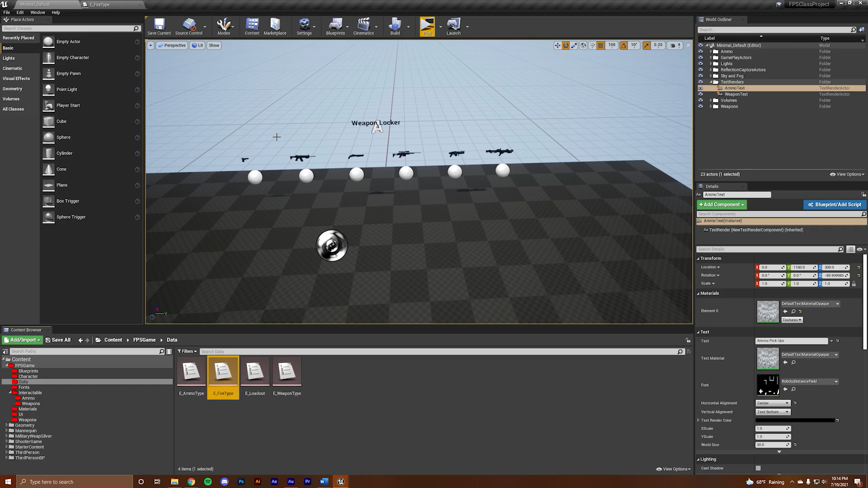Enable the Cast Shadow checkbox
Viewport: 868px width, 488px height.
(758, 468)
